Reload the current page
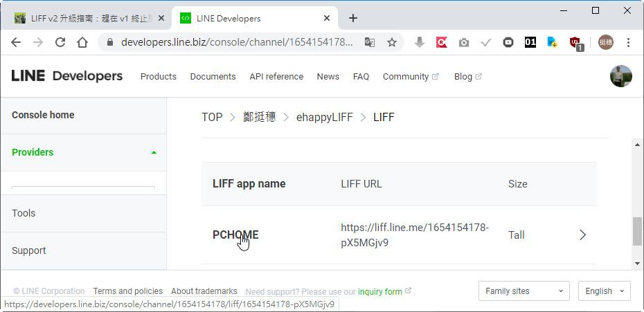This screenshot has height=312, width=644. pos(60,42)
